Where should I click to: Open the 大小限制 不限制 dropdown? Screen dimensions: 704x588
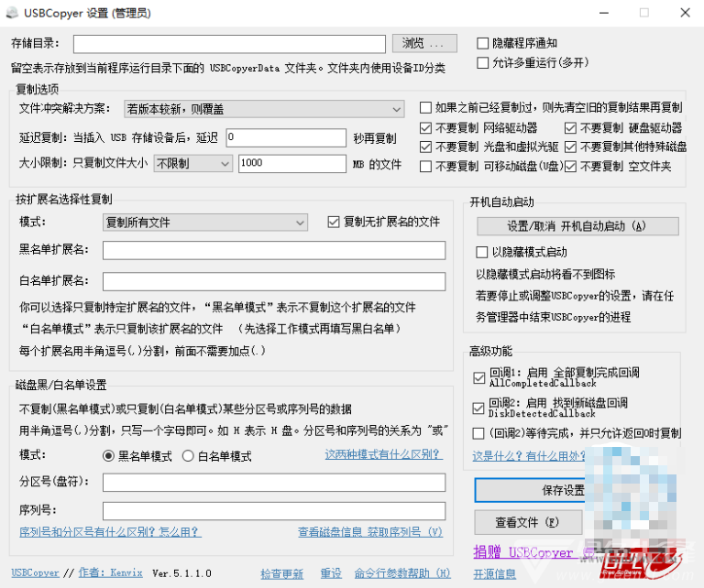(192, 164)
